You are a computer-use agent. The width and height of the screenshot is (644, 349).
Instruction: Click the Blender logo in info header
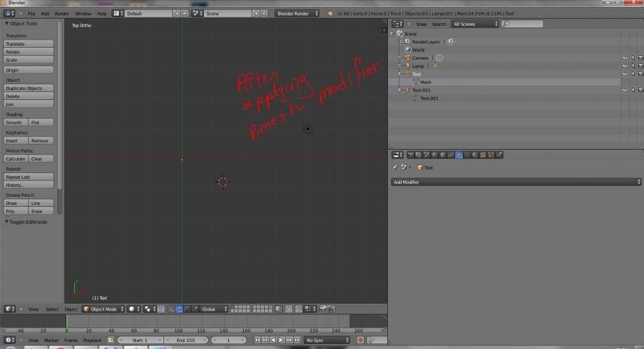330,14
